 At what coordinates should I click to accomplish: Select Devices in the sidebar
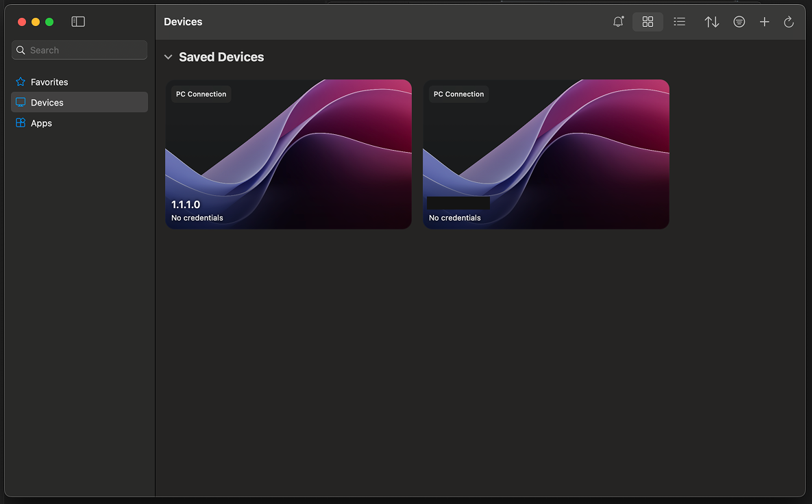point(47,102)
